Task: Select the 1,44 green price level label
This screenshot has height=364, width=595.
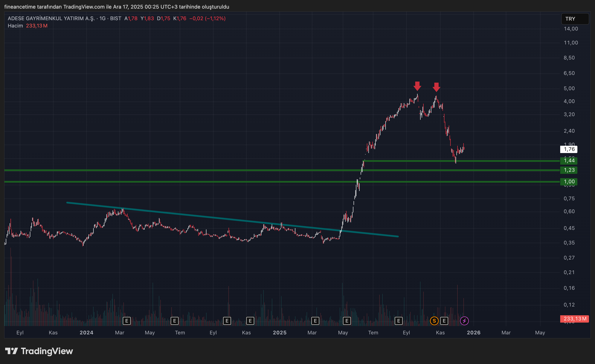Action: 569,161
